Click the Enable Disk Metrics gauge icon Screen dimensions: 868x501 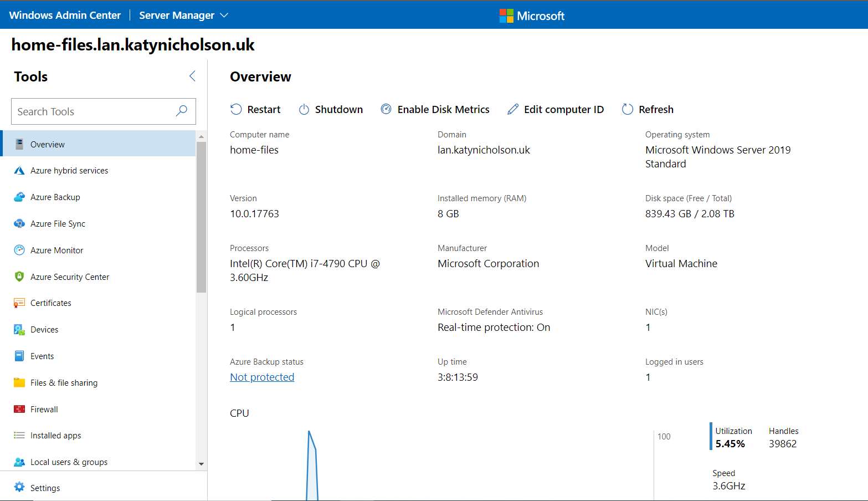tap(386, 109)
